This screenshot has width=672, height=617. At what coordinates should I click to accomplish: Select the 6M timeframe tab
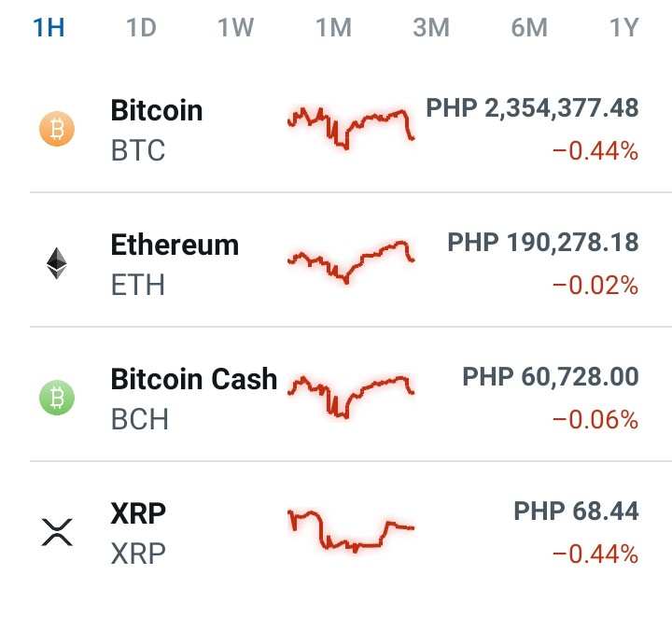(x=529, y=28)
